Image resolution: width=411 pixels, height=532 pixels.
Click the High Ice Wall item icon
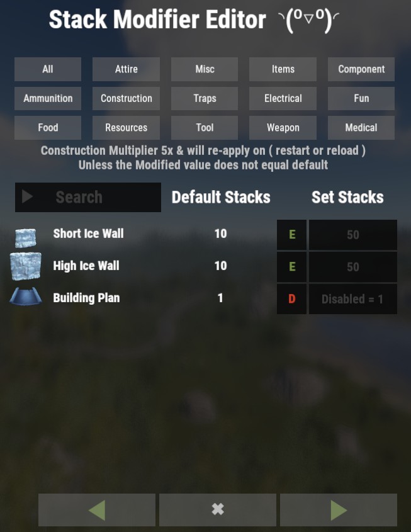tap(26, 266)
